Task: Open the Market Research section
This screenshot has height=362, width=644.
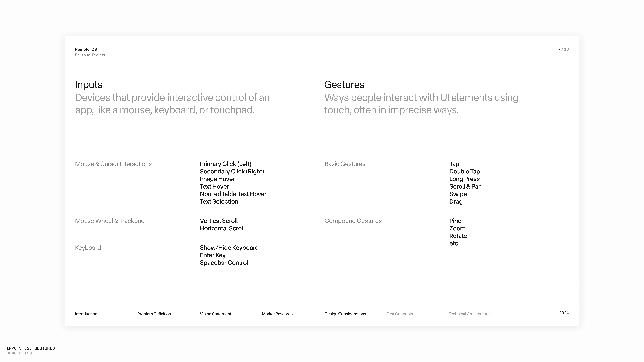Action: click(x=277, y=314)
